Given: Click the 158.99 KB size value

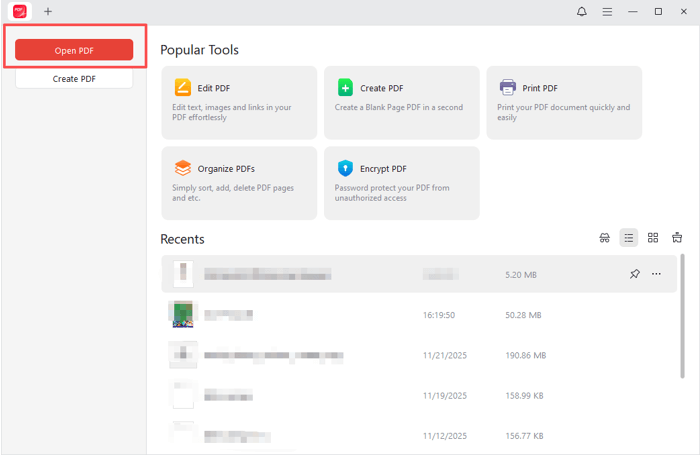Looking at the screenshot, I should point(524,395).
